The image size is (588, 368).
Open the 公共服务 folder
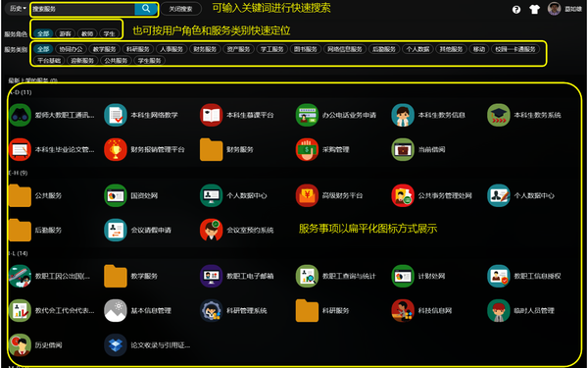pyautogui.click(x=20, y=195)
